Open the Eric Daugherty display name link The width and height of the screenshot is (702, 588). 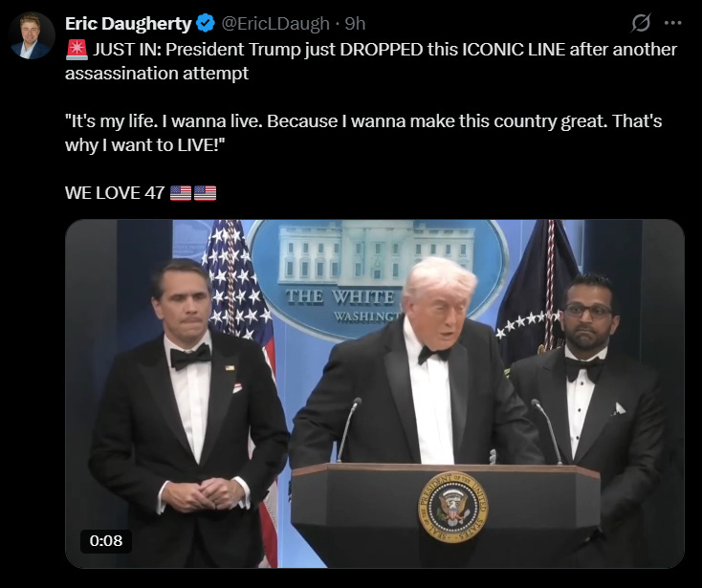128,23
